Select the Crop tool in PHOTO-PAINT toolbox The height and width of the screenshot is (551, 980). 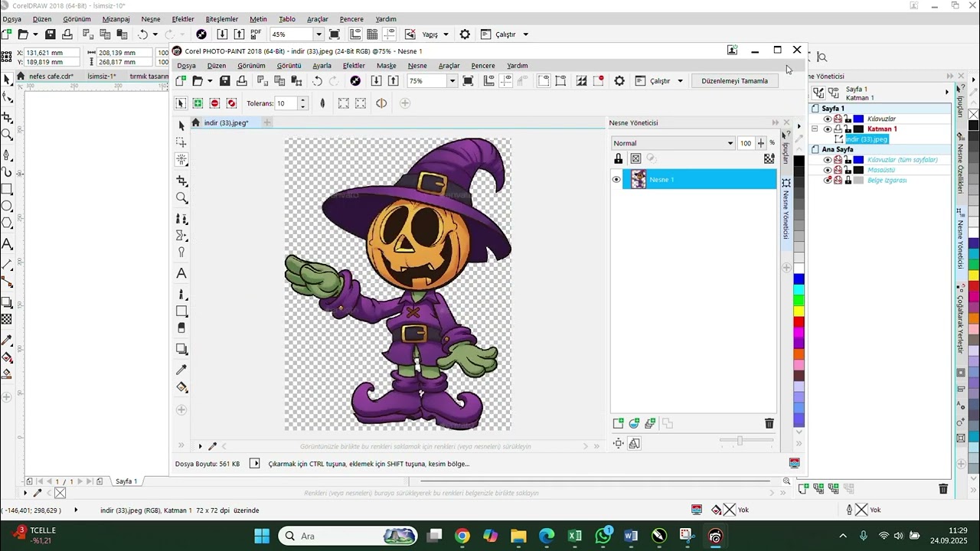pyautogui.click(x=181, y=181)
